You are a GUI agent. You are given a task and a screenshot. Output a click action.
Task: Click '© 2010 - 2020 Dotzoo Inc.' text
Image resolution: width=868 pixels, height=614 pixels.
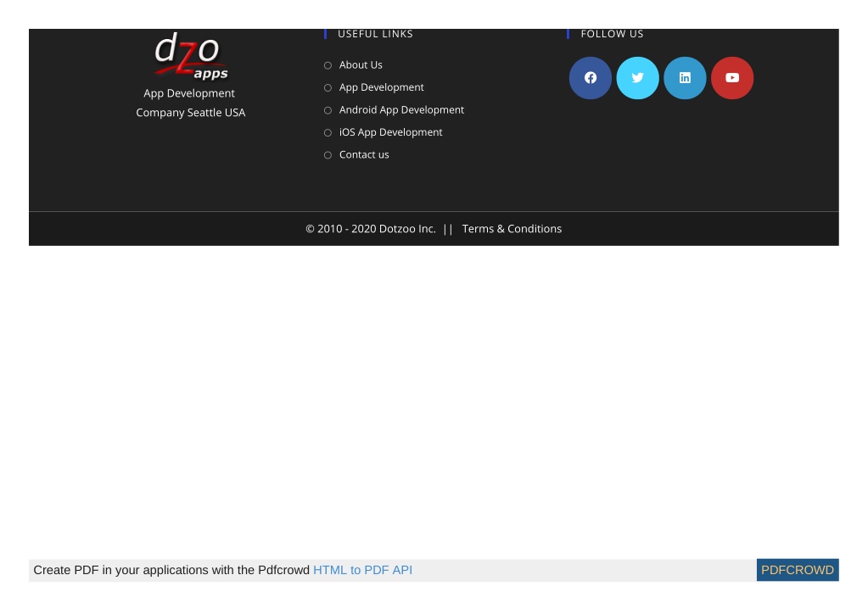click(370, 229)
